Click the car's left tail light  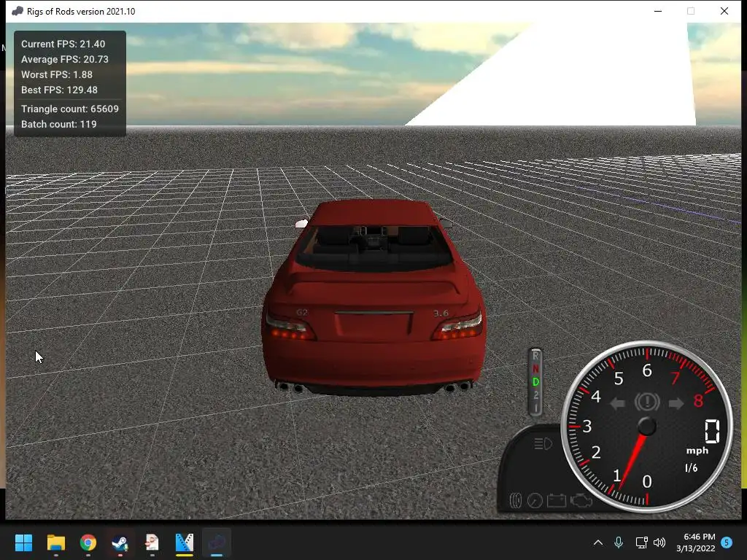tap(290, 327)
